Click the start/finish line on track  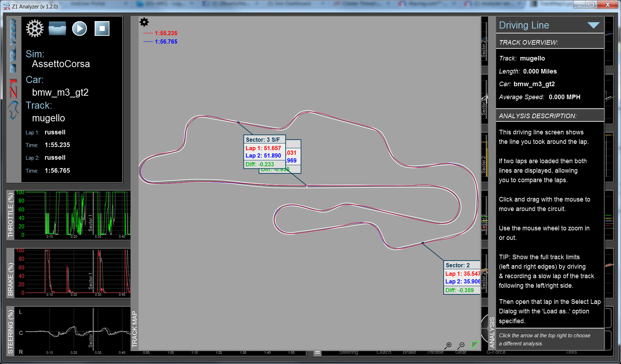click(x=307, y=186)
